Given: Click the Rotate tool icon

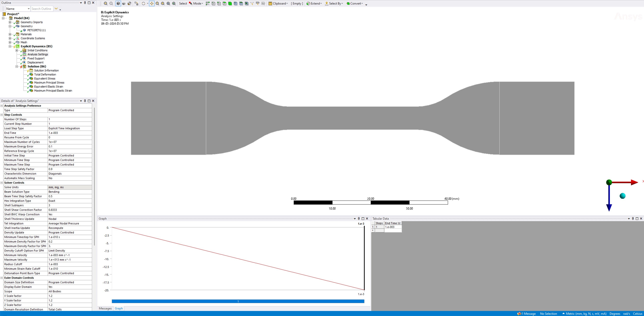Looking at the screenshot, I should (143, 4).
